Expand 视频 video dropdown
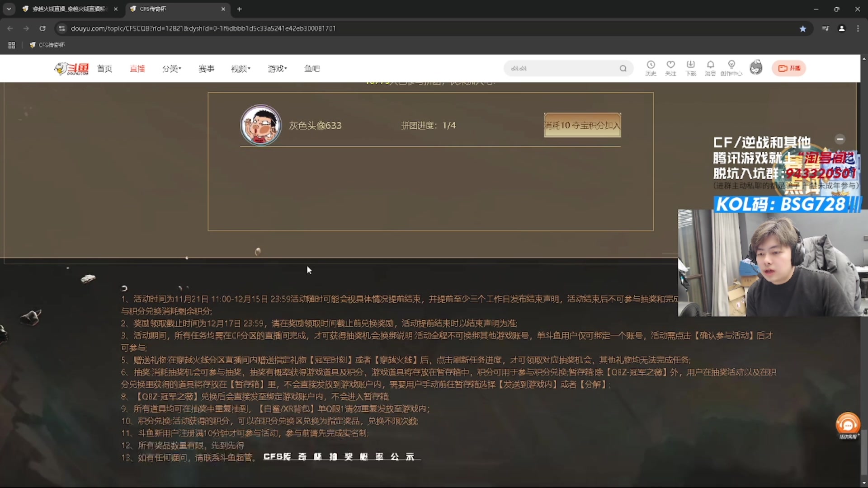868x488 pixels. [x=241, y=69]
